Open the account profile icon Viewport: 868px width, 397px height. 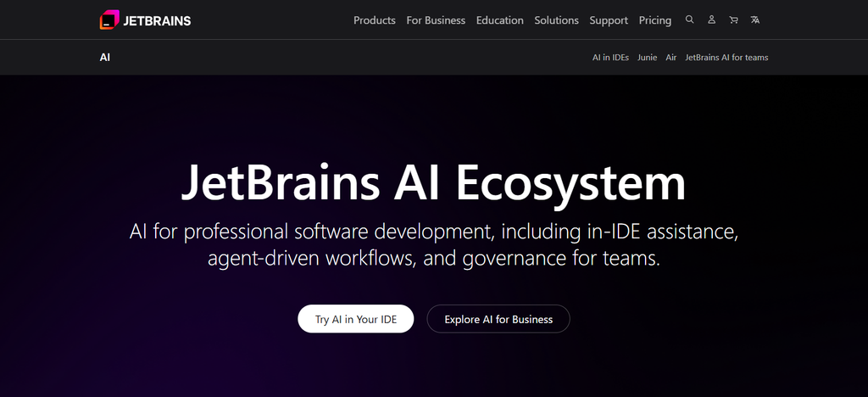coord(711,20)
